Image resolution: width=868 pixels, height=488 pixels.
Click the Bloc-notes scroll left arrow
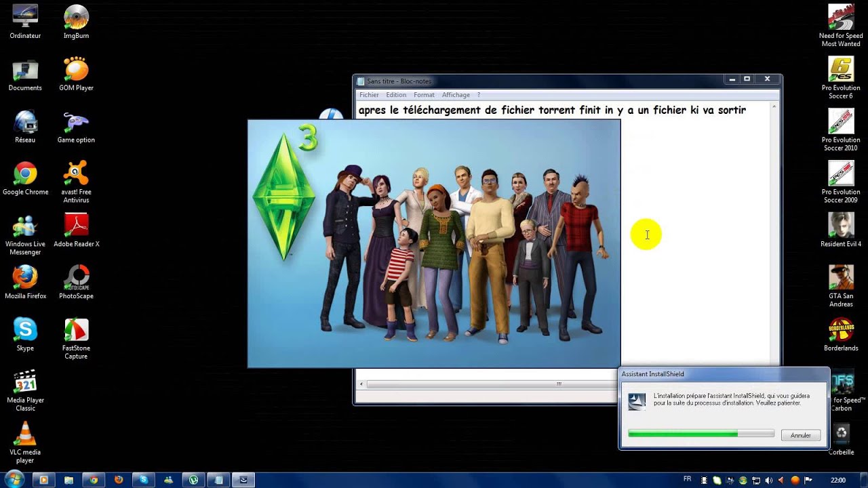(x=361, y=384)
